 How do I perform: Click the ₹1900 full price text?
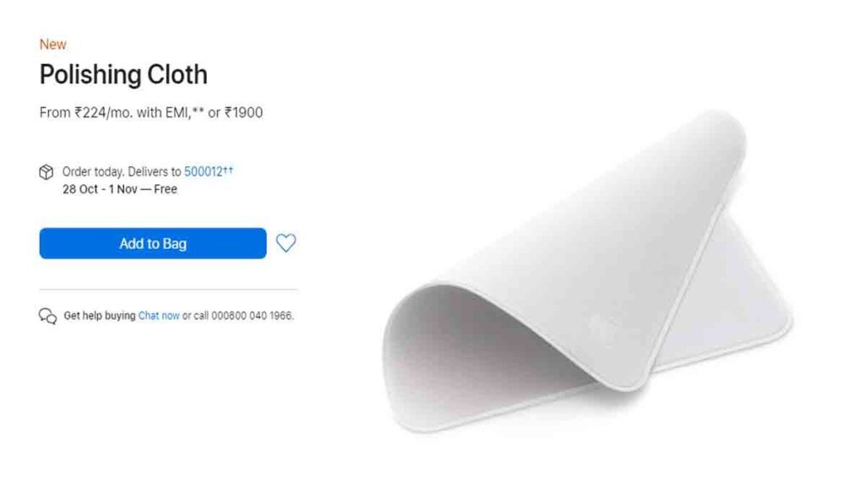(243, 112)
